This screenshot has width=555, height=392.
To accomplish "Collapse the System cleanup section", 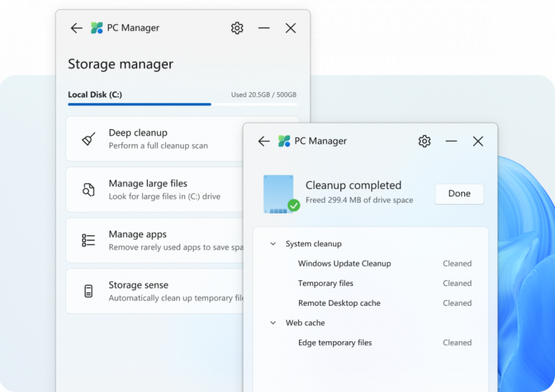I will pyautogui.click(x=273, y=244).
